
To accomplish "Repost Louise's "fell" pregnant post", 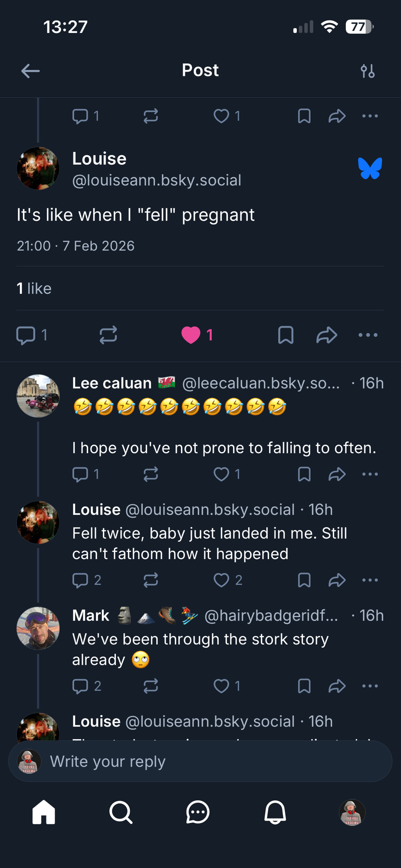I will [108, 335].
